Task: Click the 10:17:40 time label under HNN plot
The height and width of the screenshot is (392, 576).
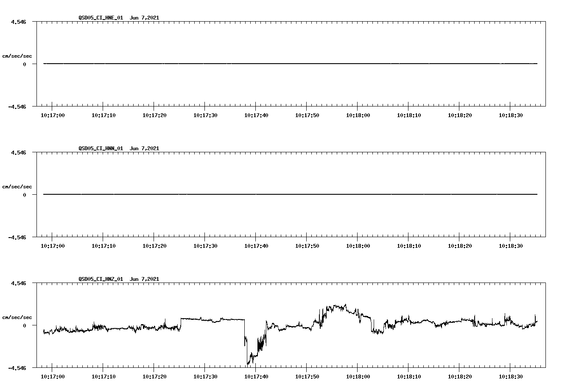Action: (x=256, y=246)
